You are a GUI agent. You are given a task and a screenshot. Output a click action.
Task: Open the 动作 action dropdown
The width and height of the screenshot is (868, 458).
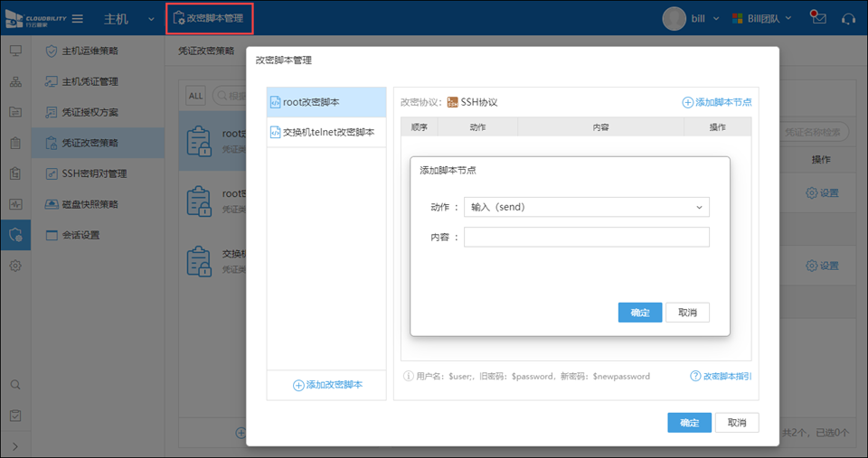click(586, 207)
